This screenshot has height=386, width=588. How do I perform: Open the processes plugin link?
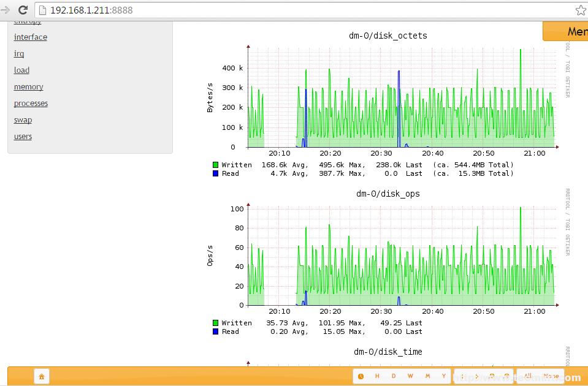[x=31, y=104]
